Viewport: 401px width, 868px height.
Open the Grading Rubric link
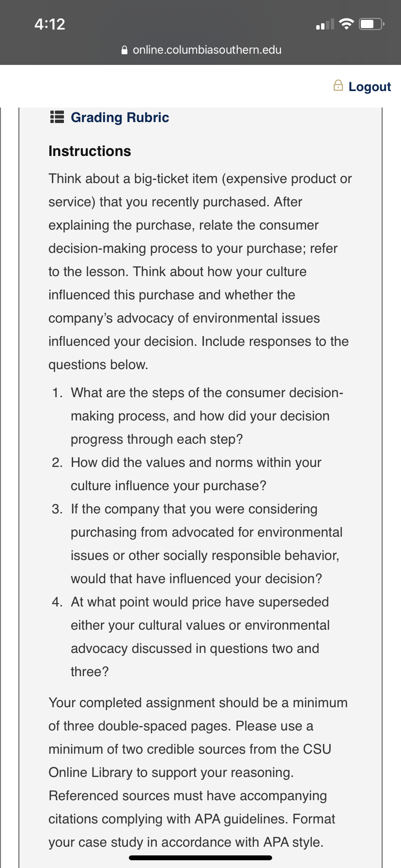tap(120, 117)
